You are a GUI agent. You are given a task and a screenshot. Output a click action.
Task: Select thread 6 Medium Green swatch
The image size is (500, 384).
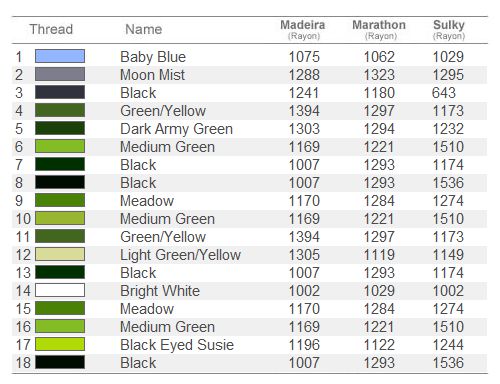tap(60, 146)
